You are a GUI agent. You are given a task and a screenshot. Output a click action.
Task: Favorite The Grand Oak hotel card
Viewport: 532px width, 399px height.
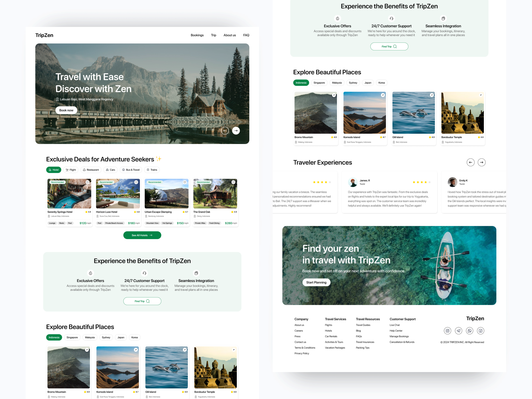pos(233,182)
